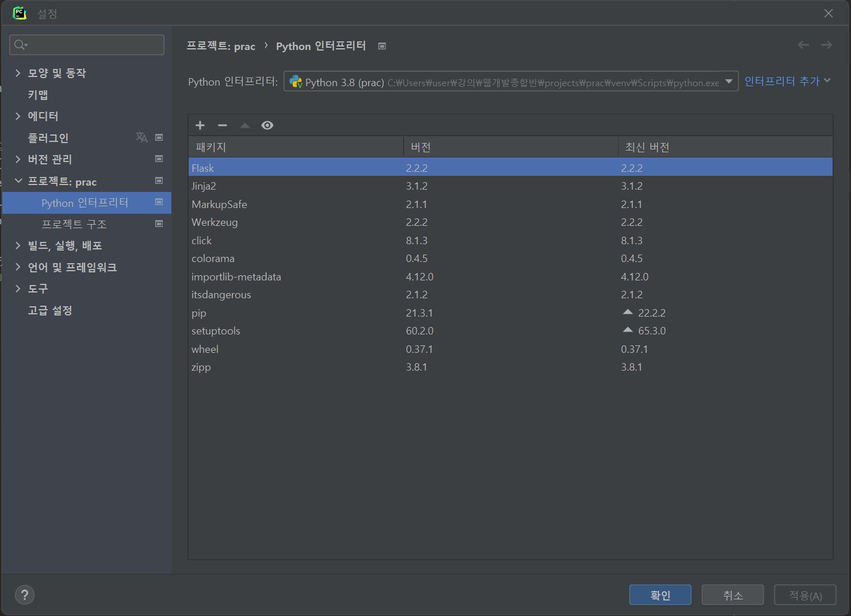Click the upgrade arrow beside pip 22.2.2
The image size is (851, 616).
(x=628, y=312)
